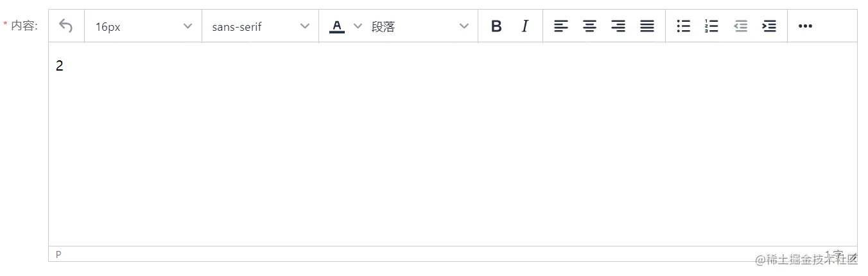This screenshot has height=276, width=868.
Task: Select the P element path in status bar
Action: 58,254
